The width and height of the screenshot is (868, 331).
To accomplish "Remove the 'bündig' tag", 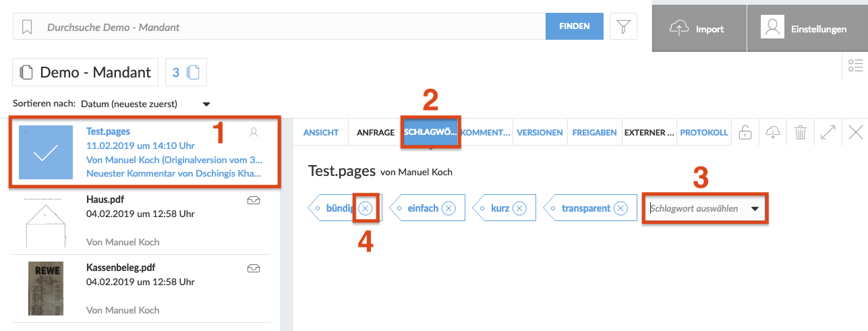I will pyautogui.click(x=365, y=208).
